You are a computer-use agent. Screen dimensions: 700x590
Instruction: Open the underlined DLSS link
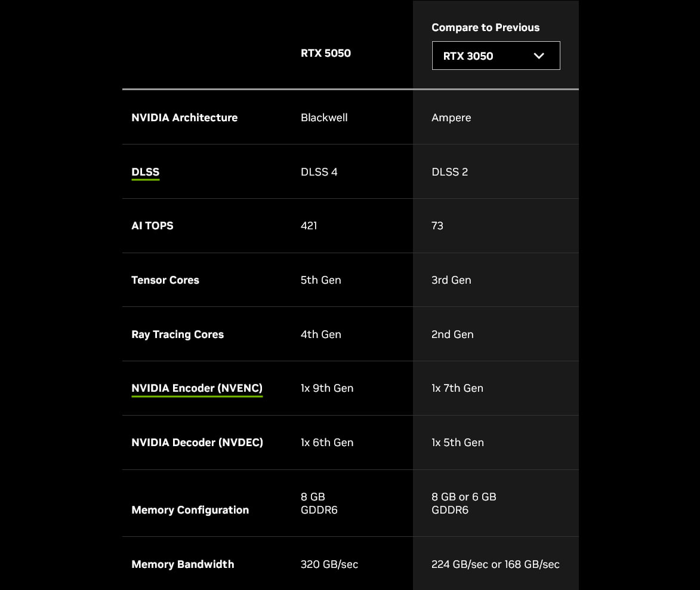145,172
